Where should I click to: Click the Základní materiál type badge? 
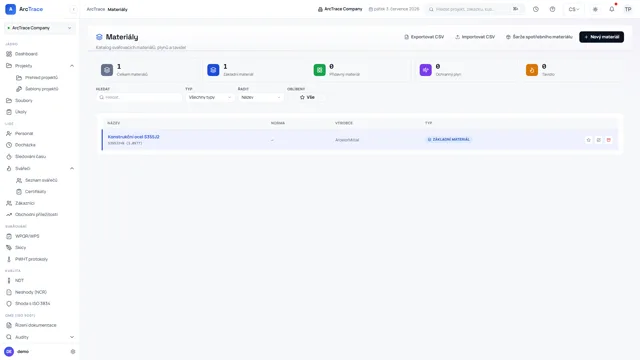tap(448, 140)
